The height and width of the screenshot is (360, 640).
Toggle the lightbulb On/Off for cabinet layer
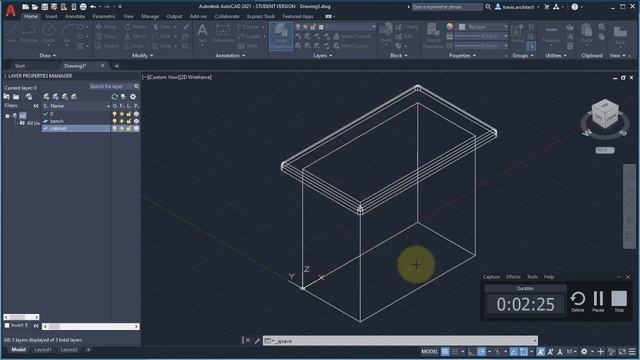coord(115,129)
